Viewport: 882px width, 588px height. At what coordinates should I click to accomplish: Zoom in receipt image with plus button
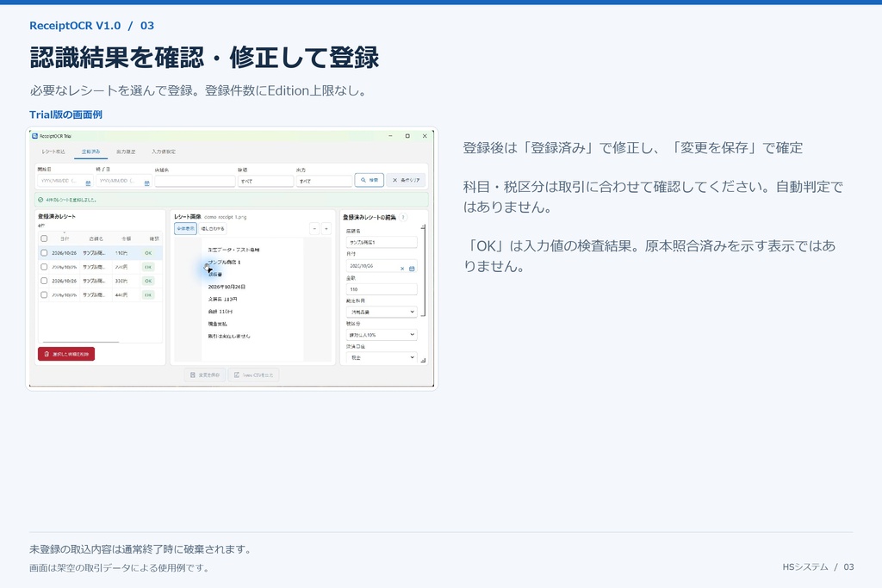coord(326,228)
